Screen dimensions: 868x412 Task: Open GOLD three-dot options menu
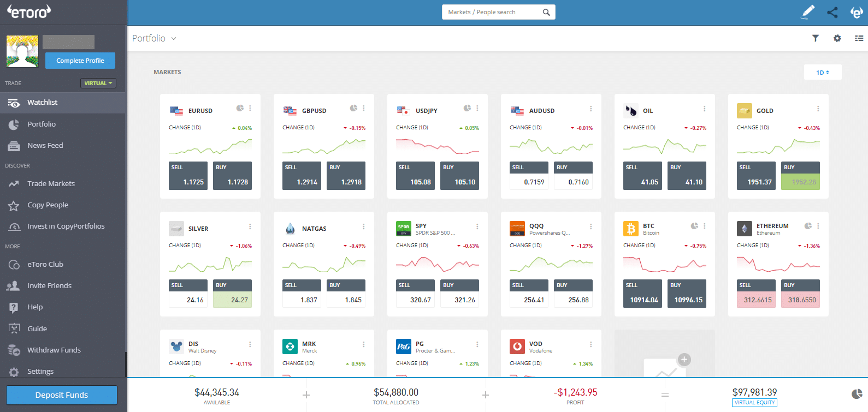coord(818,109)
